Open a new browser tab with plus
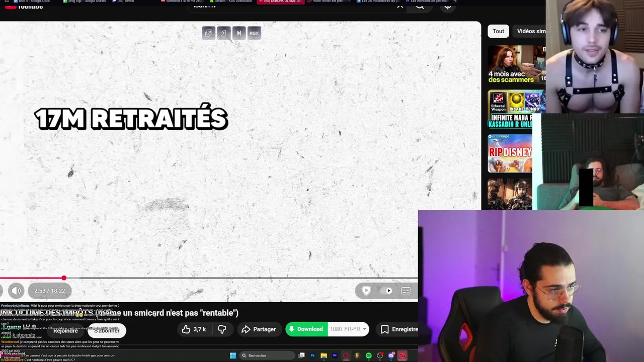The width and height of the screenshot is (644, 362). (x=455, y=2)
